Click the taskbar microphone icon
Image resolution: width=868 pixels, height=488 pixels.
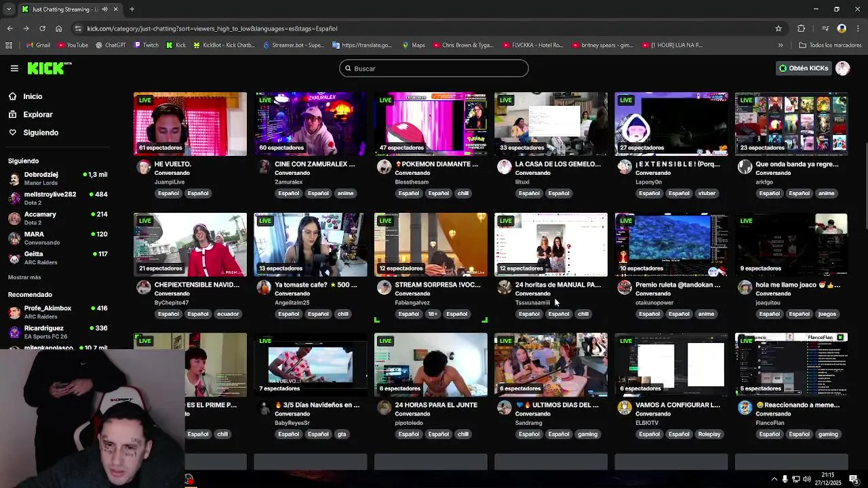(x=785, y=479)
